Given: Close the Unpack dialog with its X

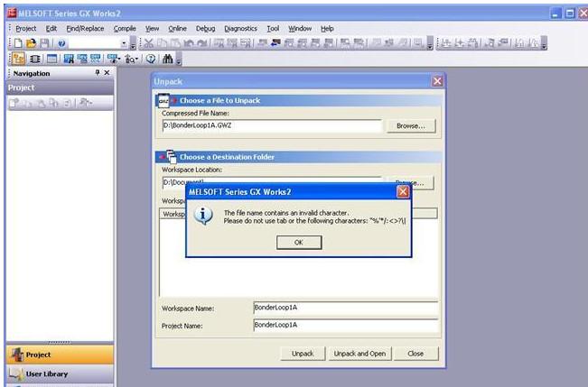Looking at the screenshot, I should [437, 81].
